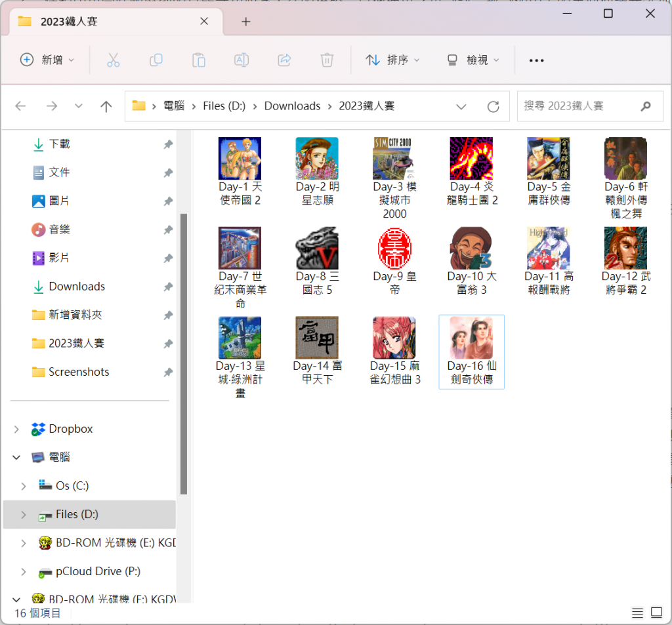The height and width of the screenshot is (625, 672).
Task: Select the Day-7 世紀末商業革命 file
Action: click(x=240, y=268)
